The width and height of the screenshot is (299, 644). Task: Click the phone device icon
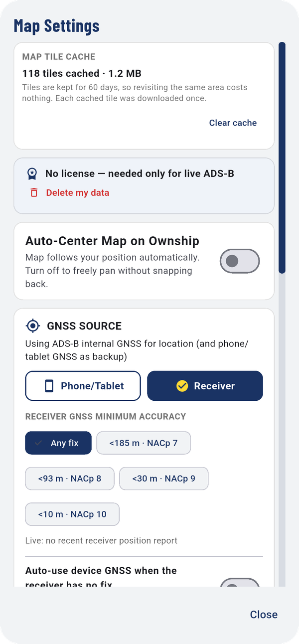[49, 386]
